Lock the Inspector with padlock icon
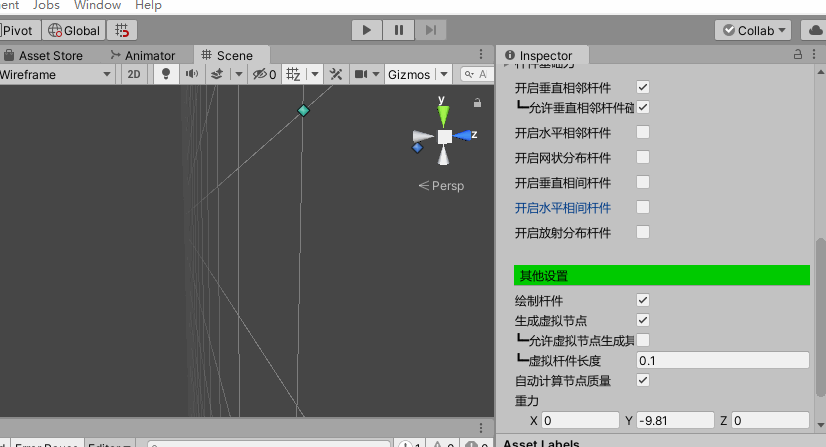This screenshot has height=447, width=826. (798, 55)
